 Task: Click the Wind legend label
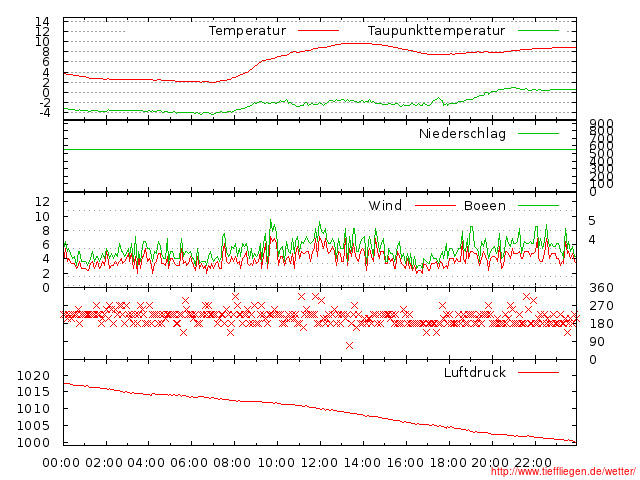click(x=385, y=205)
